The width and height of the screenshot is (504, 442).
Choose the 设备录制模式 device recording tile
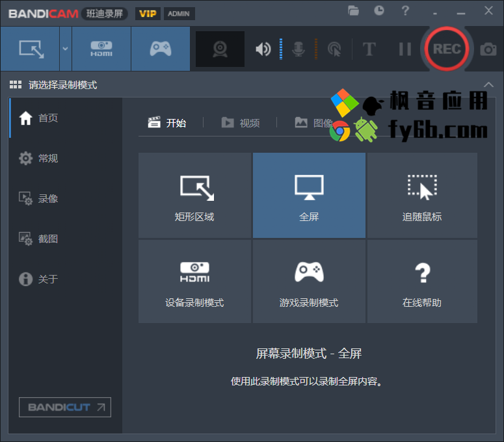(x=194, y=281)
